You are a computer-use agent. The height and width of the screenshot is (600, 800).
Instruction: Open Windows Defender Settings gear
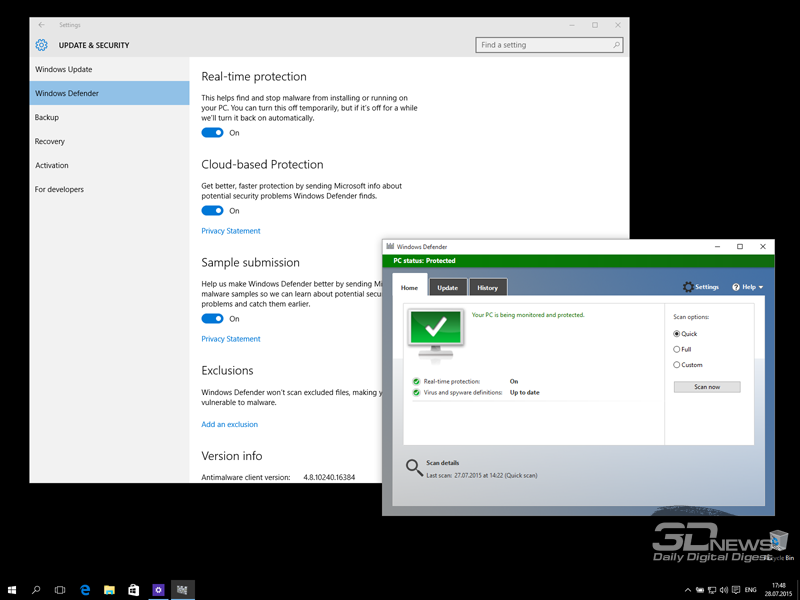click(688, 287)
